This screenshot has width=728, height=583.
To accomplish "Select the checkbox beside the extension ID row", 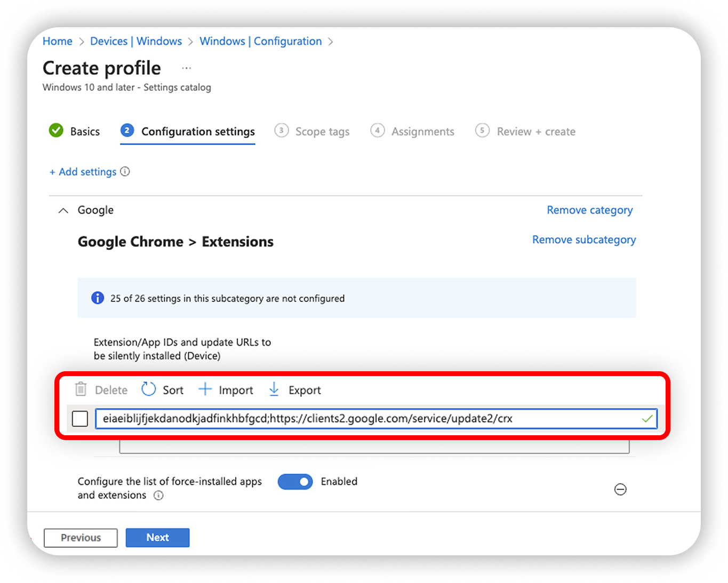I will coord(80,419).
